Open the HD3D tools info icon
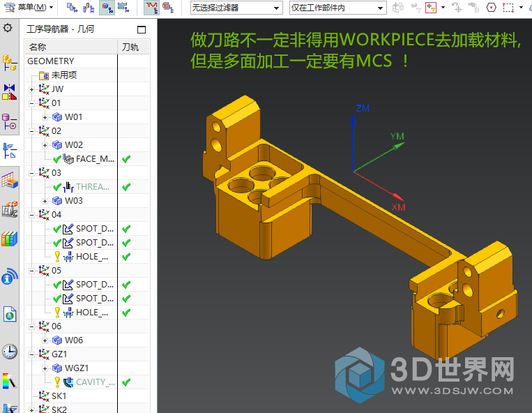The height and width of the screenshot is (413, 532). [x=10, y=276]
